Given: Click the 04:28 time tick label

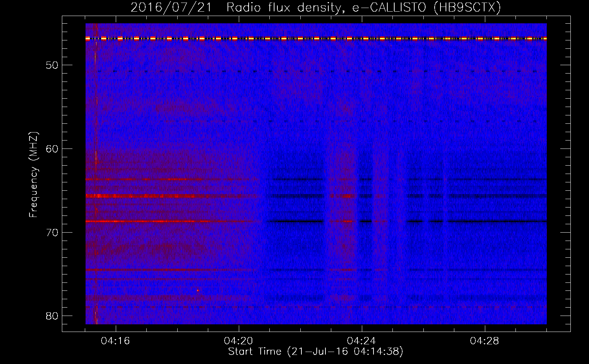Looking at the screenshot, I should [485, 341].
